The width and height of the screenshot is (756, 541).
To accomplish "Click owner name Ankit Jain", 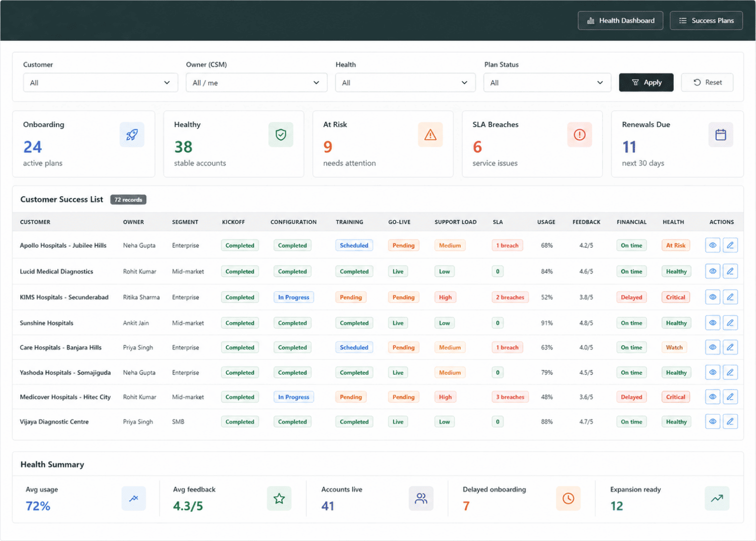I will (136, 323).
